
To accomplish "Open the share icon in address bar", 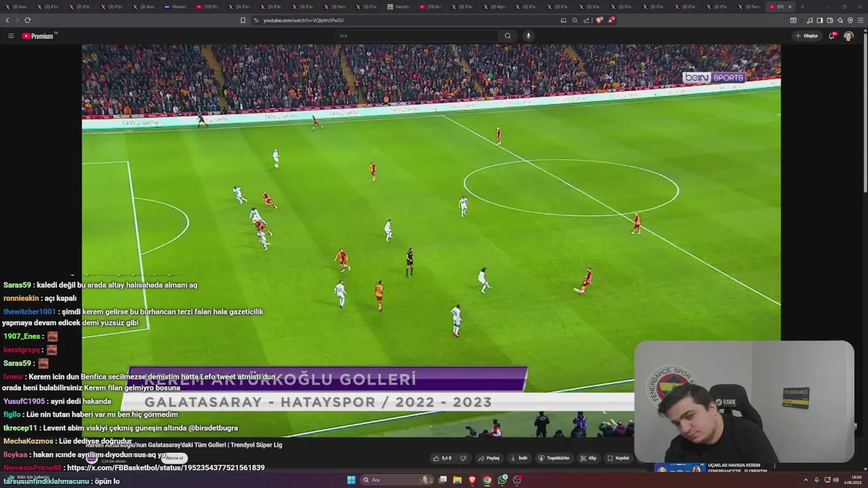I will pyautogui.click(x=587, y=20).
